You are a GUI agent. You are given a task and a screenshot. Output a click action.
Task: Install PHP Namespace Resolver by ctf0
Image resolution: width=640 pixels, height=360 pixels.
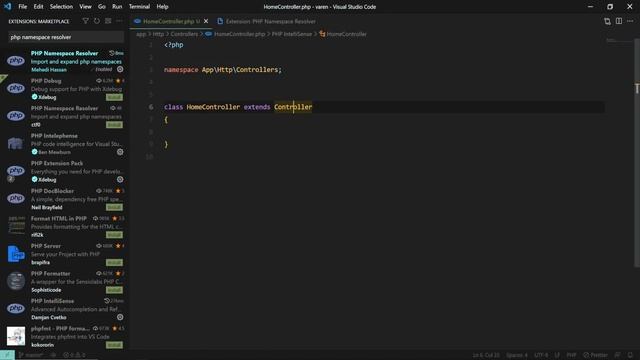point(114,124)
